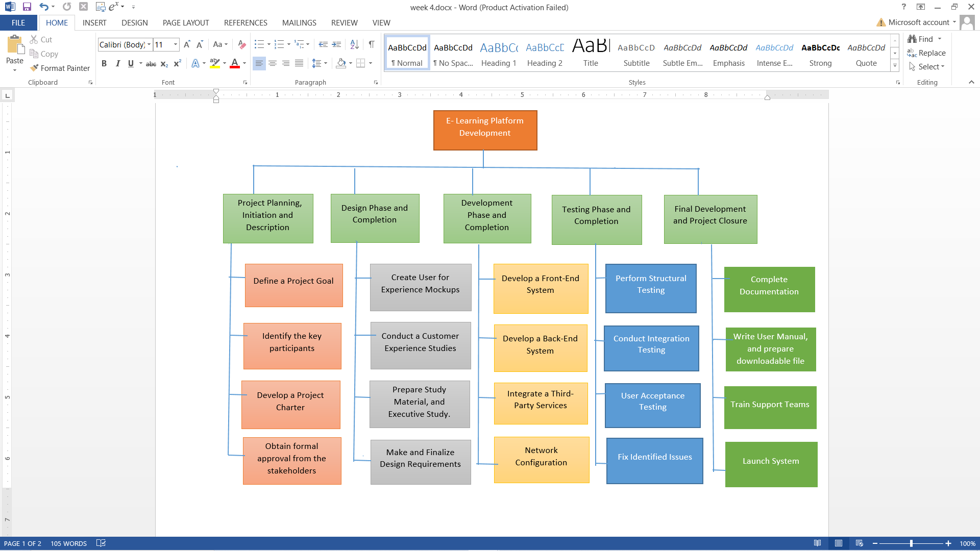Toggle the Show/Hide paragraph marks

[x=372, y=44]
